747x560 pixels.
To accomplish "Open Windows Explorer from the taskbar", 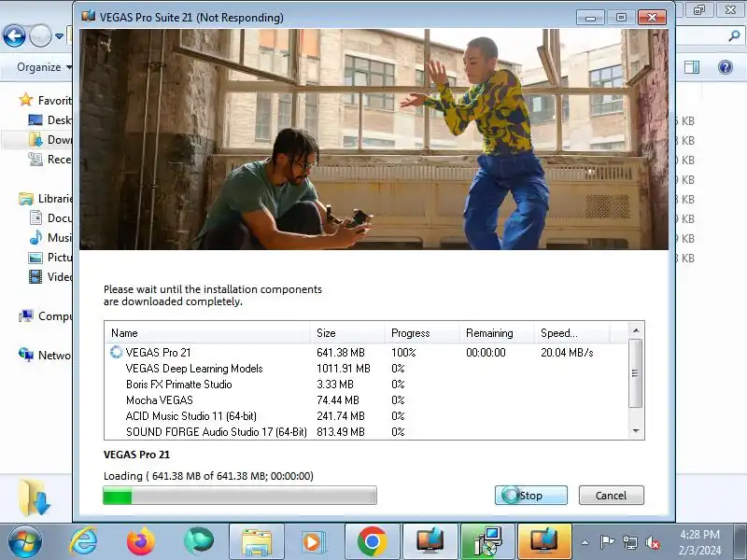I will (257, 541).
